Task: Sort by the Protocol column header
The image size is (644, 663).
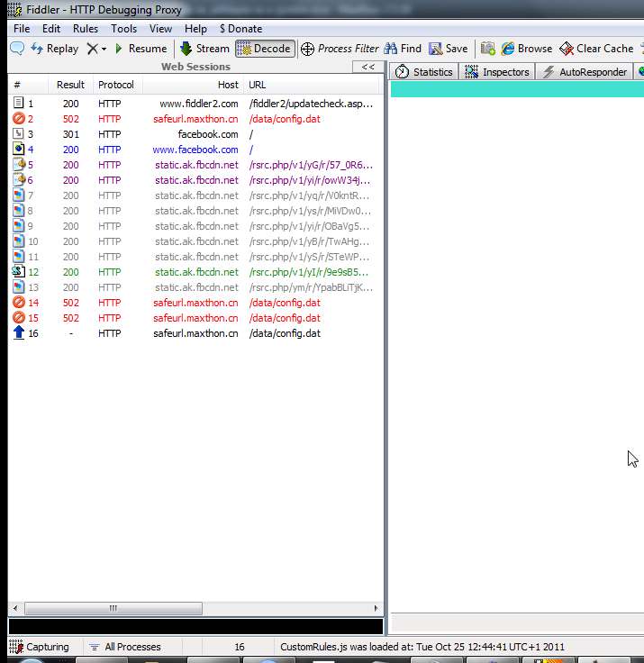Action: pyautogui.click(x=116, y=85)
